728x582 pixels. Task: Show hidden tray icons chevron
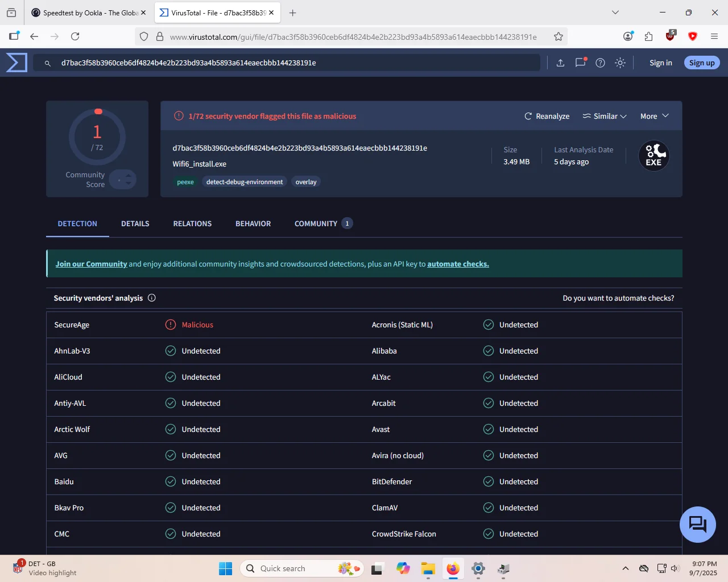point(626,568)
